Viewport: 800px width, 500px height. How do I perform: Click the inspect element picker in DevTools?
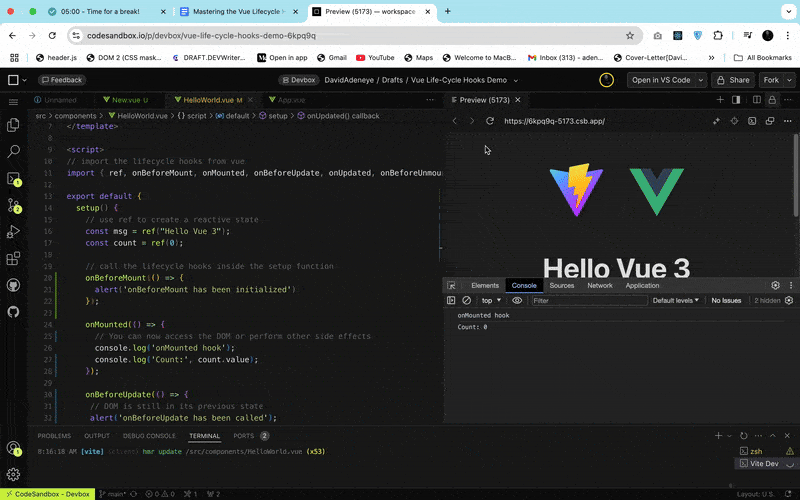tap(452, 286)
